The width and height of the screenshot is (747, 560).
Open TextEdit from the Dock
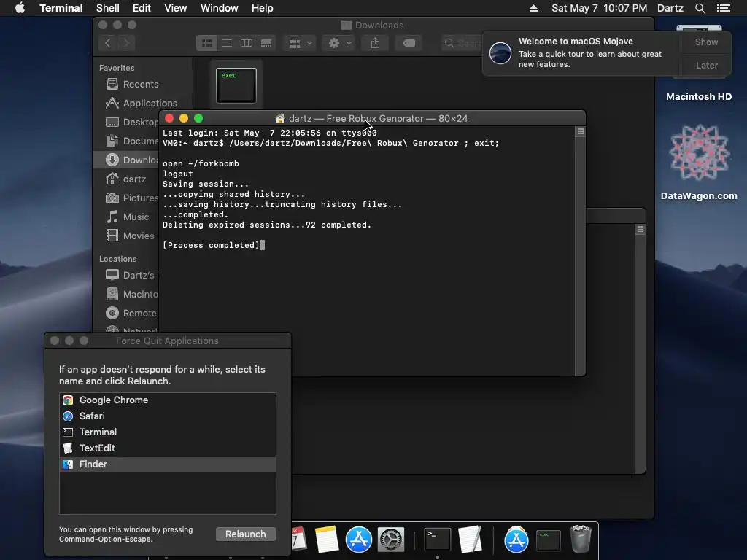tap(470, 540)
